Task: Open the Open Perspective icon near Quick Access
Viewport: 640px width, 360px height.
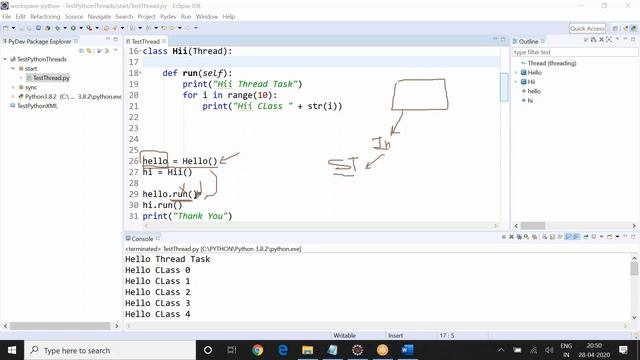Action: (615, 28)
